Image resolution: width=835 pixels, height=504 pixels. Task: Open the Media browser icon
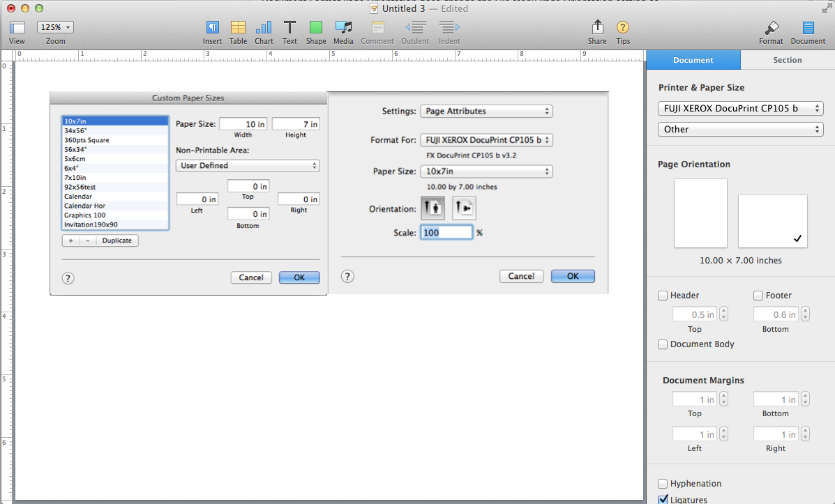pos(343,27)
